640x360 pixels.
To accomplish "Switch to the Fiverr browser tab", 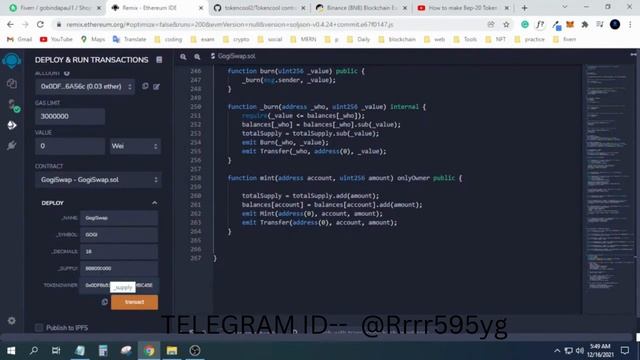I will 55,8.
